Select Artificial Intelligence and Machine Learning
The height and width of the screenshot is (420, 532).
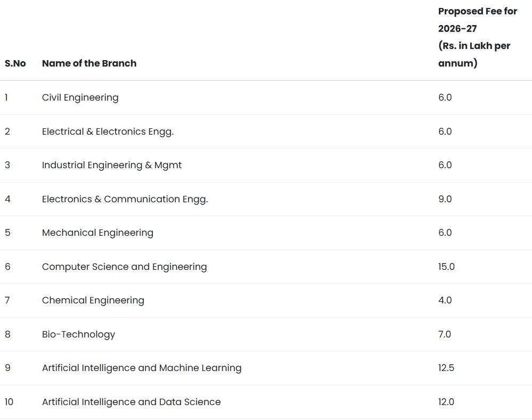[x=142, y=368]
